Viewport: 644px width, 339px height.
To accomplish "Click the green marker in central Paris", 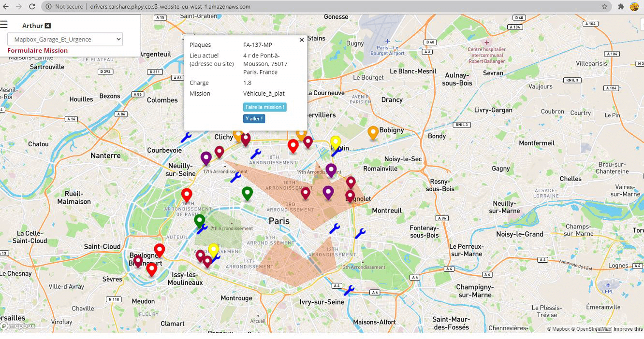I will [247, 194].
